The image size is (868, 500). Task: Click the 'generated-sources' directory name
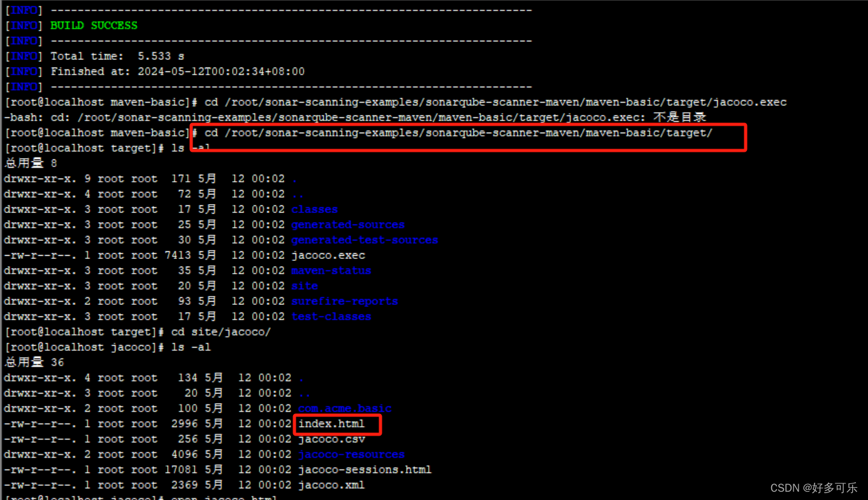[x=348, y=224]
